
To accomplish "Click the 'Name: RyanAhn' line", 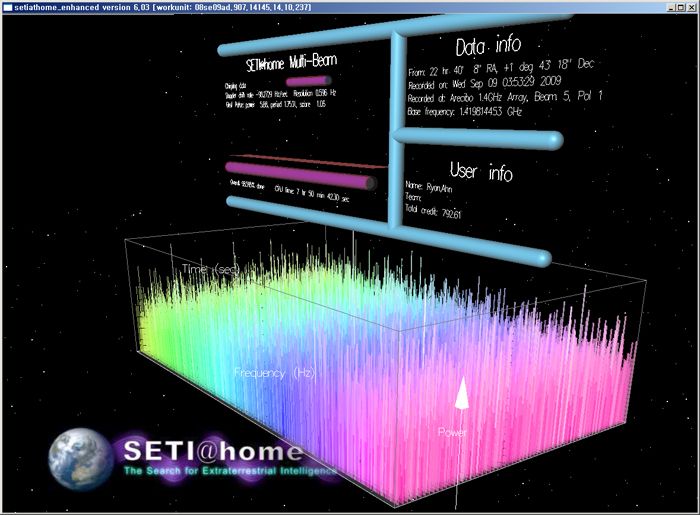I will (x=429, y=187).
